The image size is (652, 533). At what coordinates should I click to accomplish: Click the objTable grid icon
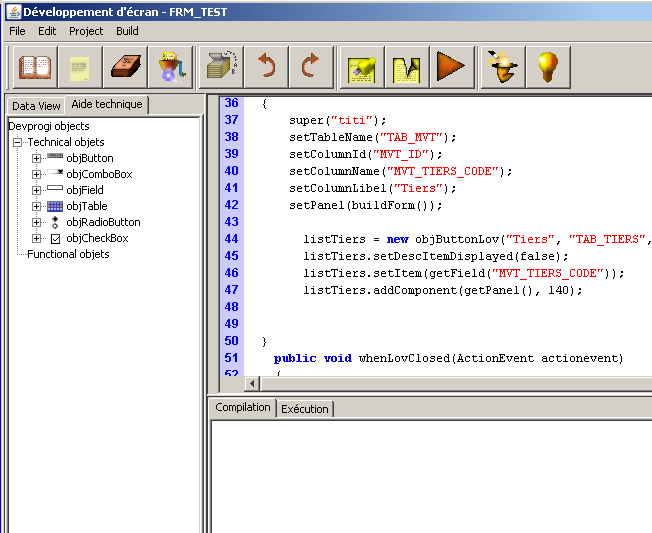coord(55,206)
